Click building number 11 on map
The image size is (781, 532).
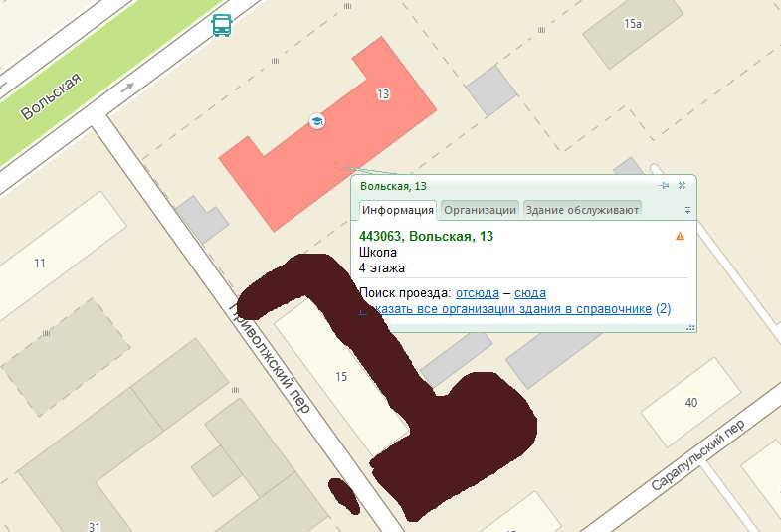click(x=40, y=264)
